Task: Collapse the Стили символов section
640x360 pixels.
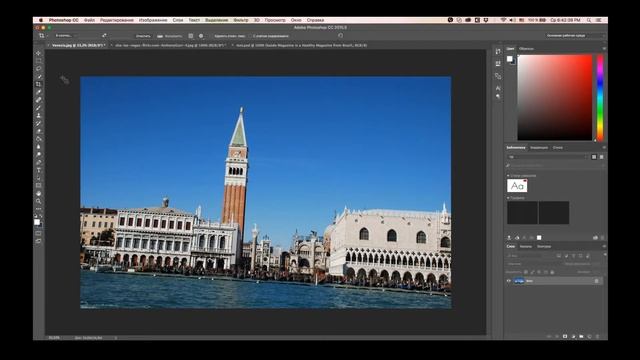Action: (508, 176)
